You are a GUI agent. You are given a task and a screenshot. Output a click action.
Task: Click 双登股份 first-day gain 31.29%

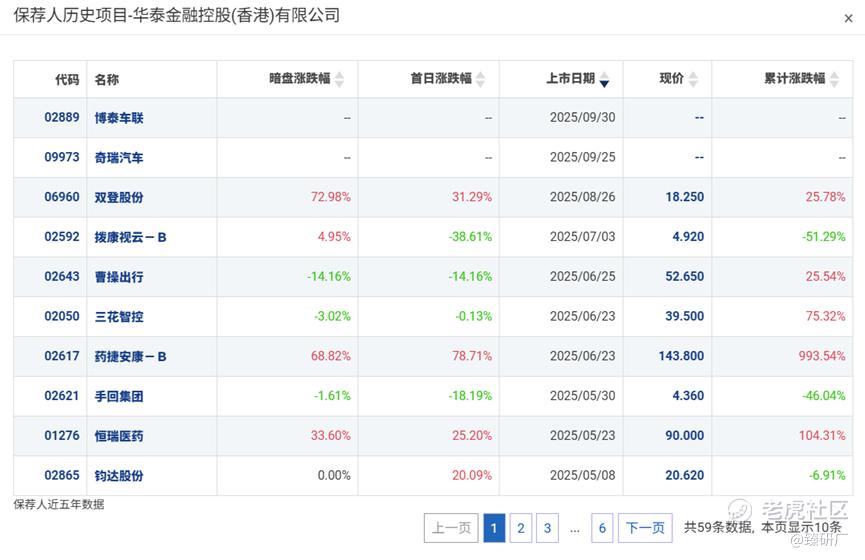[x=472, y=197]
